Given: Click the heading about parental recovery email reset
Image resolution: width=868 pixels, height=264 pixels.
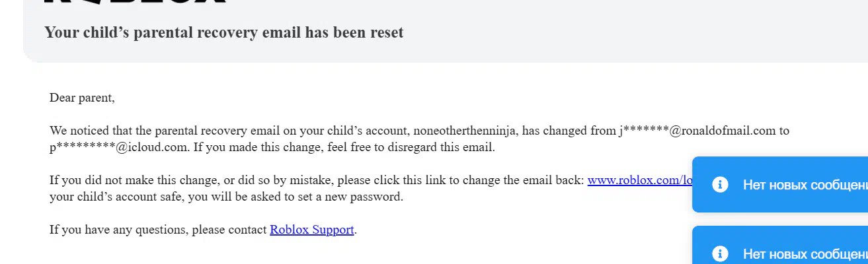Looking at the screenshot, I should 223,32.
